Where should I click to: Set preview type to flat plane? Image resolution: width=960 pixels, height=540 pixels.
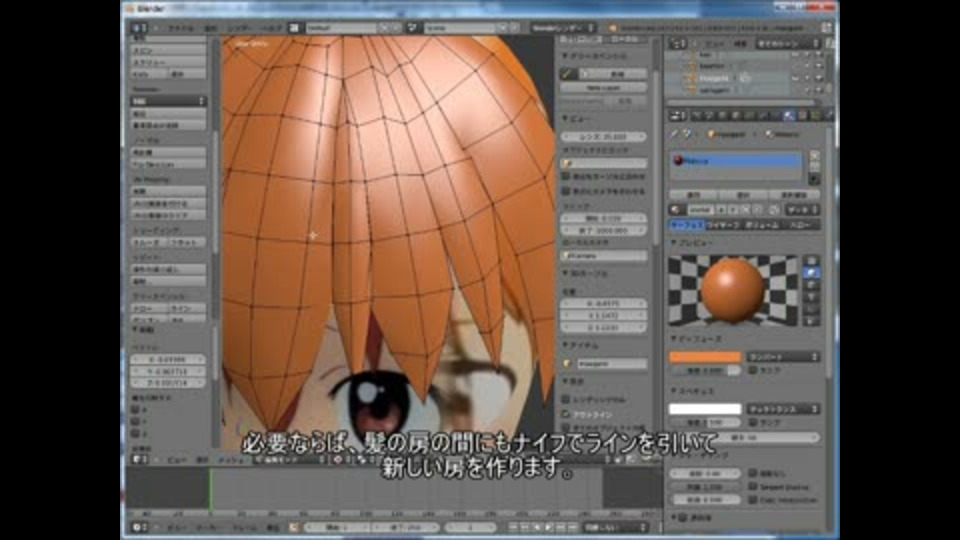pos(812,261)
